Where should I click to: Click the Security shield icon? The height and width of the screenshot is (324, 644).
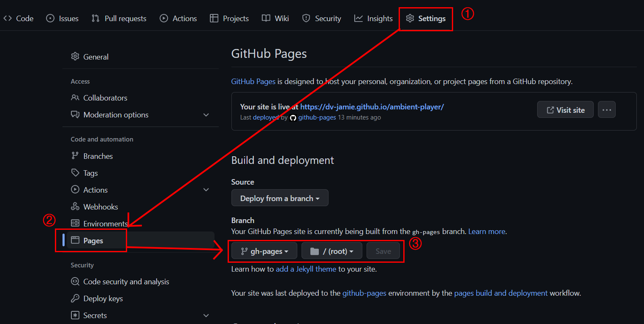point(306,18)
